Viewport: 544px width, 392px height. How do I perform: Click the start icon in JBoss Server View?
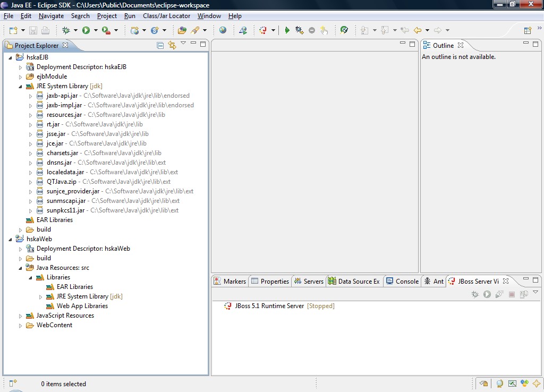(487, 294)
